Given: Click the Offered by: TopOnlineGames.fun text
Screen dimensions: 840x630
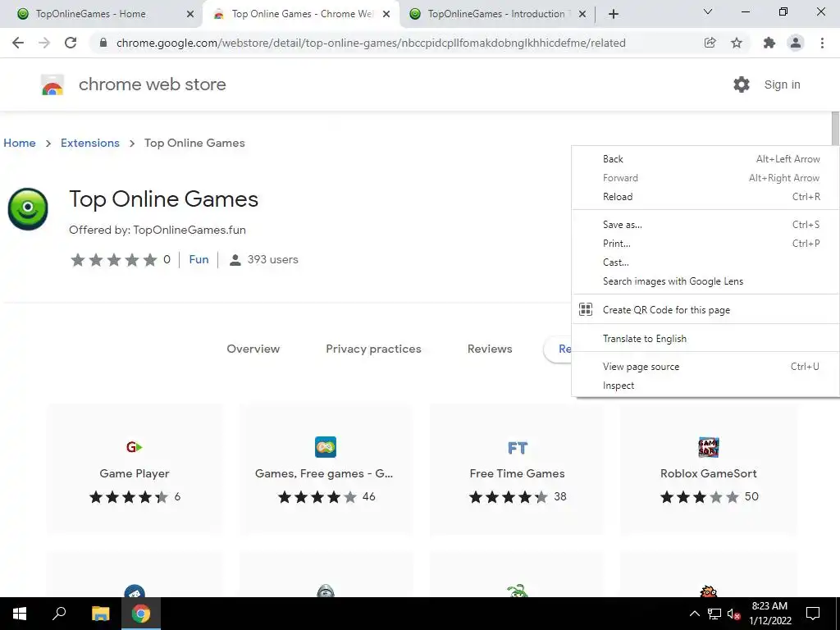Looking at the screenshot, I should coord(157,230).
